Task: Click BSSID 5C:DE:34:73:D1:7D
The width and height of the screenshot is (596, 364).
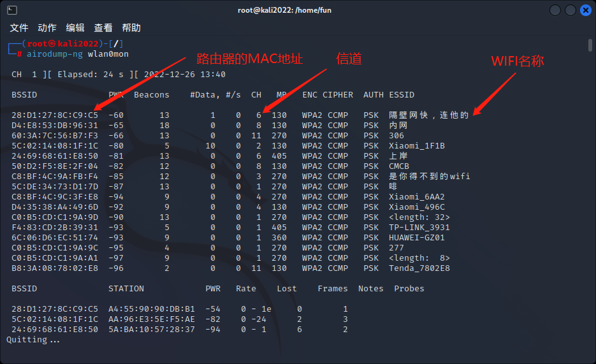Action: pos(55,187)
